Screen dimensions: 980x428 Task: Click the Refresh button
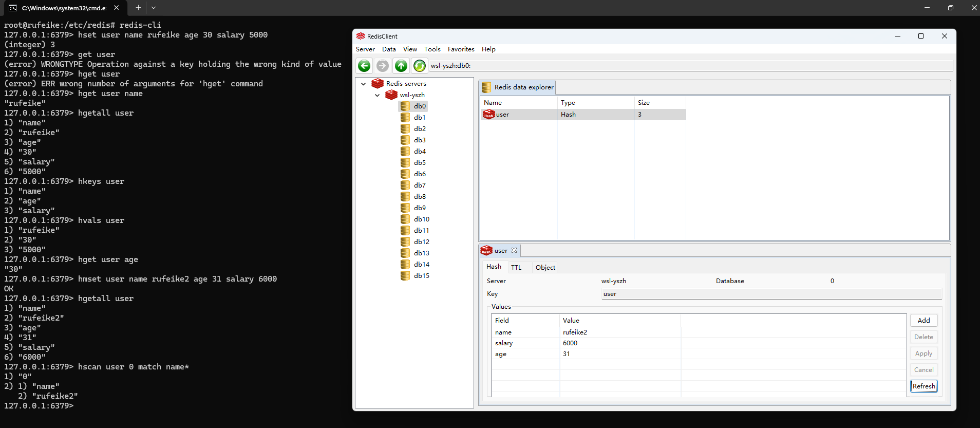pyautogui.click(x=924, y=386)
